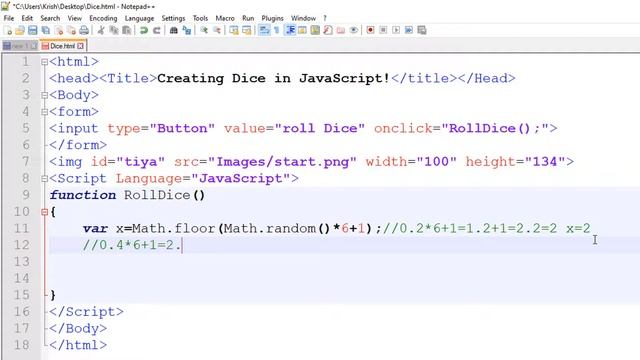Copy selection toolbar icon
The width and height of the screenshot is (640, 360).
point(114,30)
